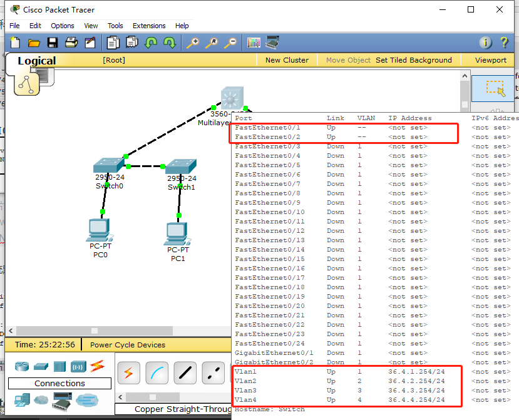Click the Zoom In magnifier icon
The height and width of the screenshot is (420, 519).
[x=193, y=43]
